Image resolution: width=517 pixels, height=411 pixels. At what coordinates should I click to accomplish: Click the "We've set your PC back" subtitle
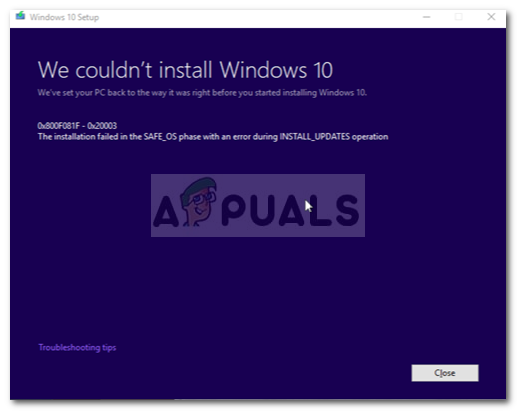point(202,92)
